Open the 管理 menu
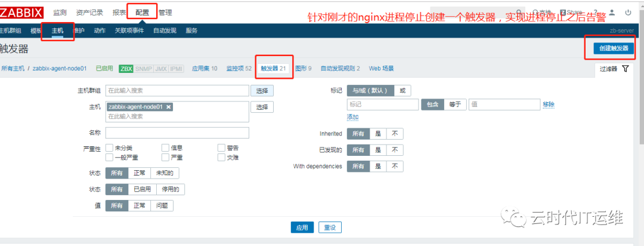 click(165, 13)
